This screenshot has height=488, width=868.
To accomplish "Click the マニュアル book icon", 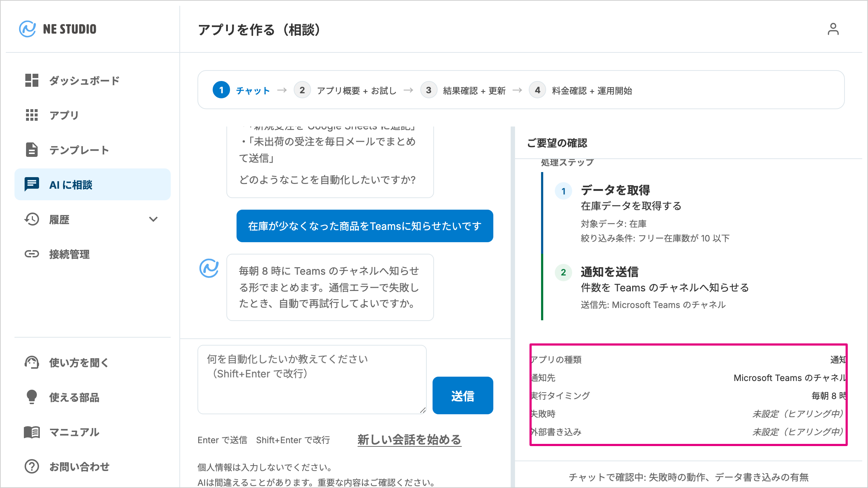I will pos(32,432).
